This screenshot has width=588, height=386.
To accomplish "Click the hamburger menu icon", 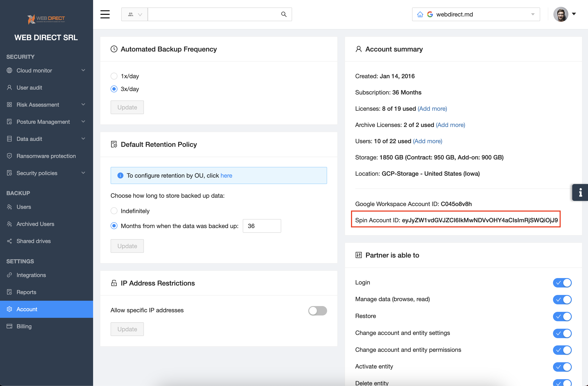I will [105, 14].
